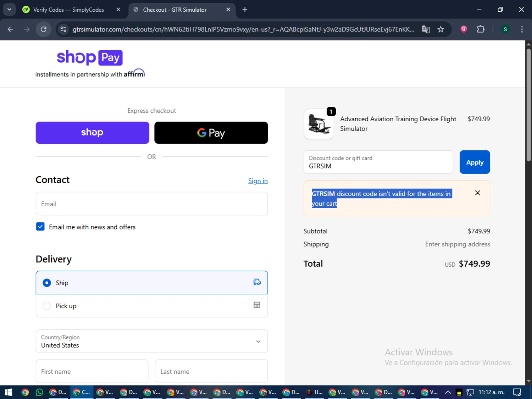
Task: Click the Total amount $749.99
Action: (x=474, y=264)
